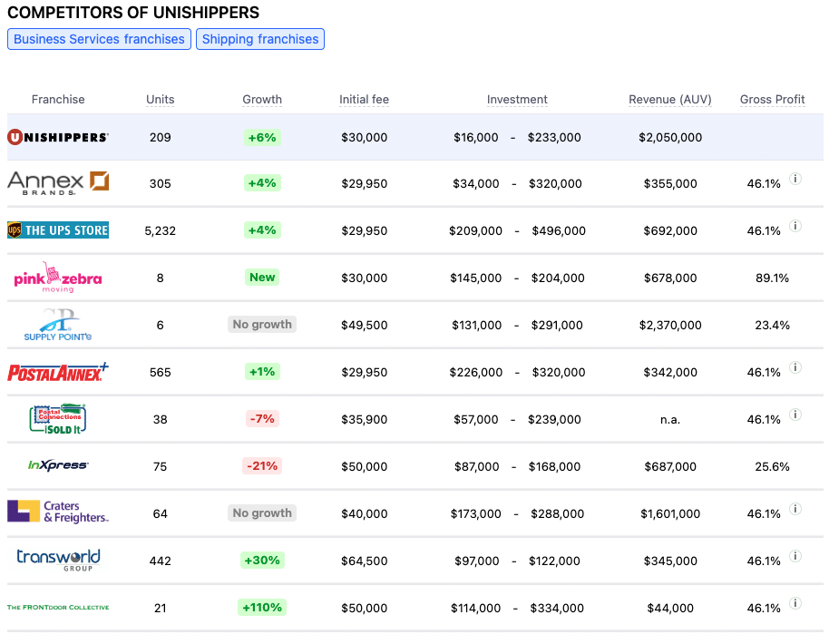Click info icon in PostalAnnex+ row

click(x=795, y=367)
